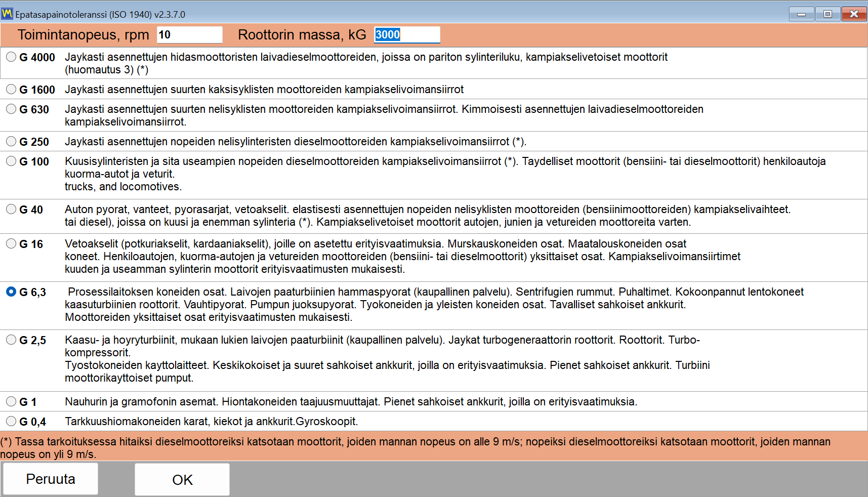Click the 'Toimintanopeus, rpm' label
Viewport: 868px width, 497px height.
[x=84, y=35]
